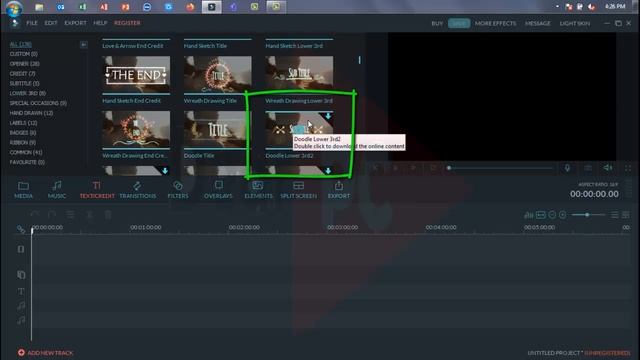Click the BUY button
Image resolution: width=640 pixels, height=360 pixels.
click(x=437, y=24)
